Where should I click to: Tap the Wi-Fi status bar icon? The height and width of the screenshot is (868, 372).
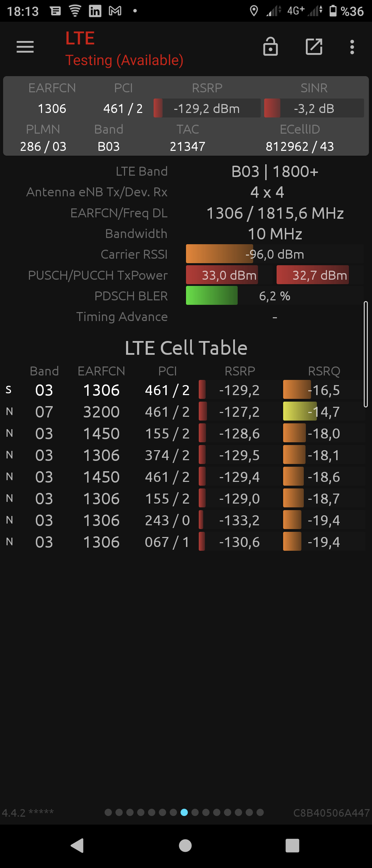pyautogui.click(x=75, y=11)
